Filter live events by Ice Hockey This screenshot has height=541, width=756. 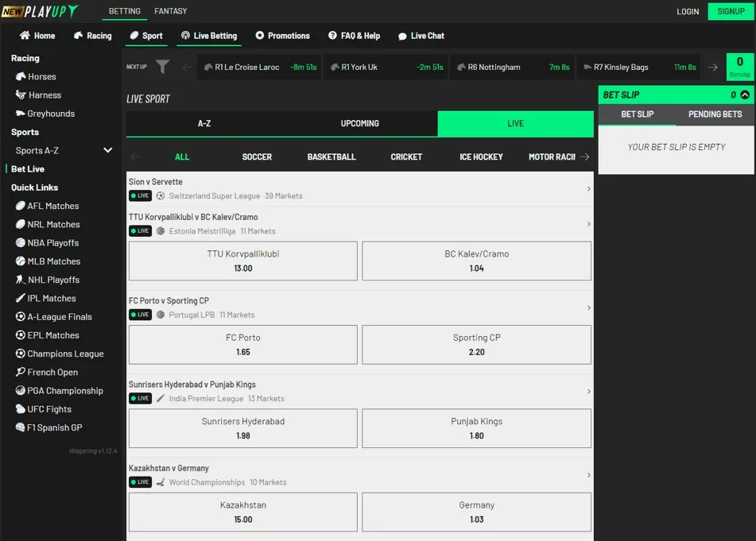481,157
